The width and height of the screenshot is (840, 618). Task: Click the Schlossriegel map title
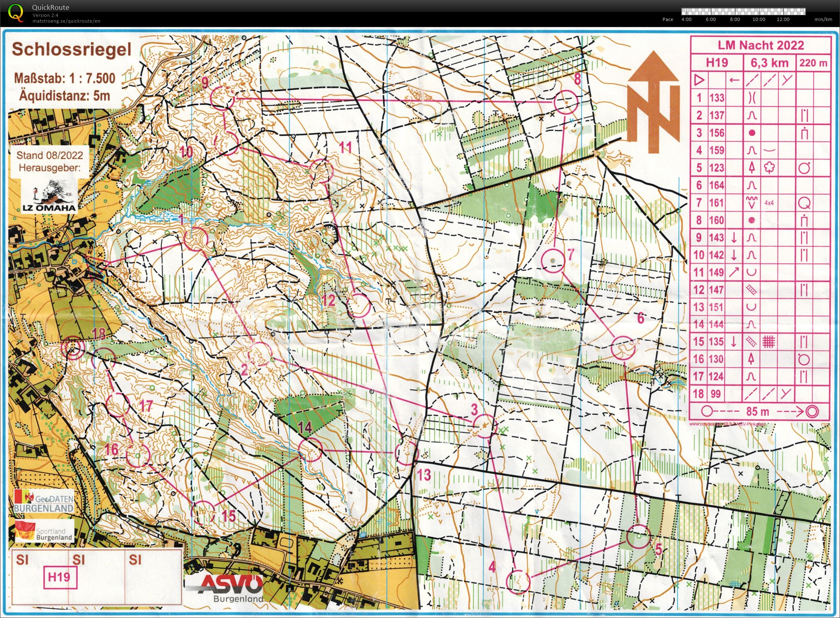[x=72, y=49]
